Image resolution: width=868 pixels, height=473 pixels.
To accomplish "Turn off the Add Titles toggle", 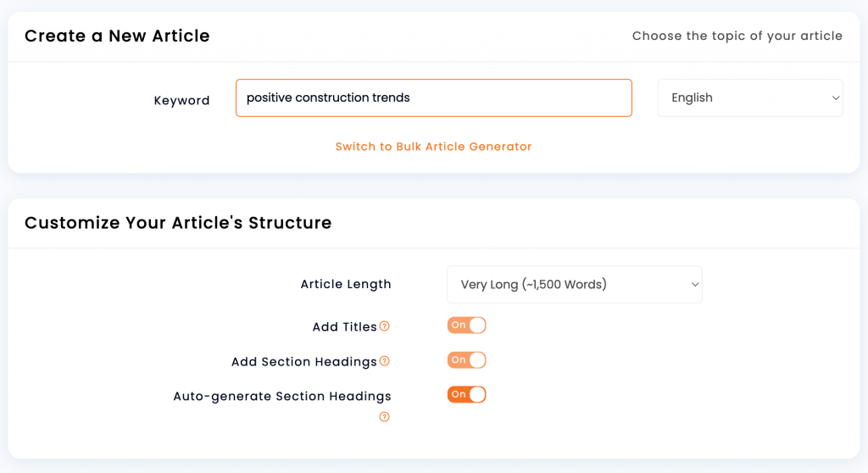I will (467, 326).
